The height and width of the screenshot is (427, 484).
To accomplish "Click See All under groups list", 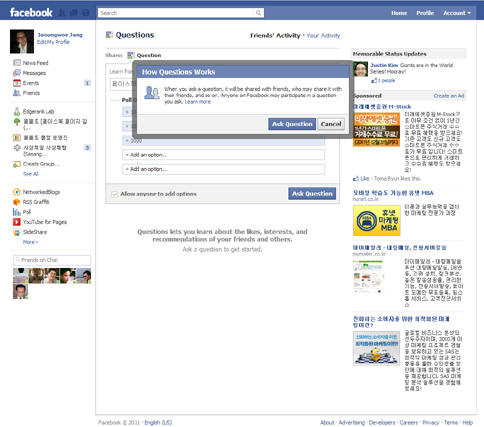I will coord(31,174).
